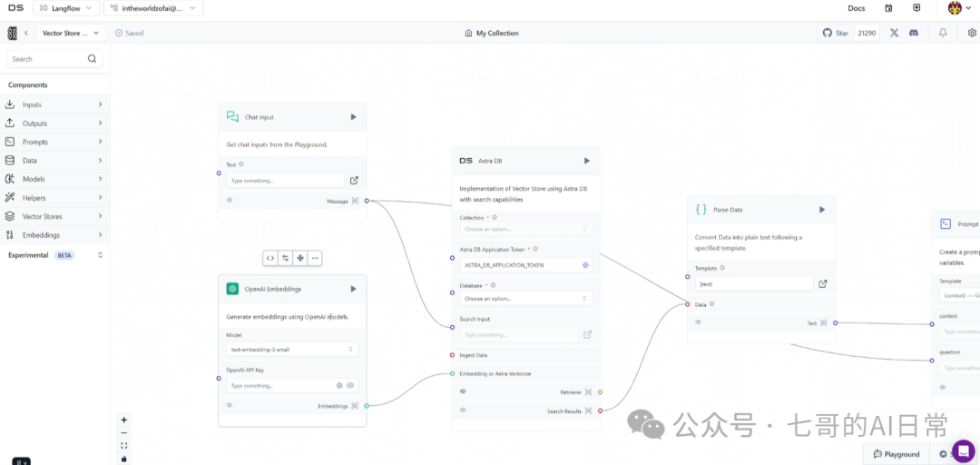
Task: Toggle eye icon on Chat Input Message output
Action: point(230,201)
